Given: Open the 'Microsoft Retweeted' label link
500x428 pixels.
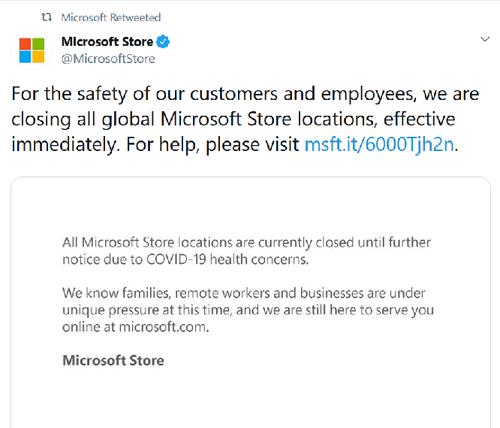Looking at the screenshot, I should point(111,17).
